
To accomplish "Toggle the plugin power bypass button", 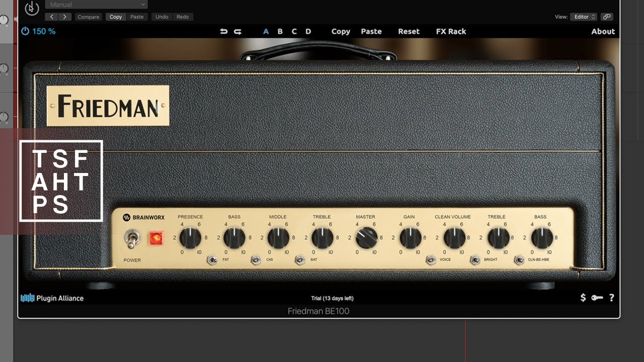I will click(x=32, y=8).
